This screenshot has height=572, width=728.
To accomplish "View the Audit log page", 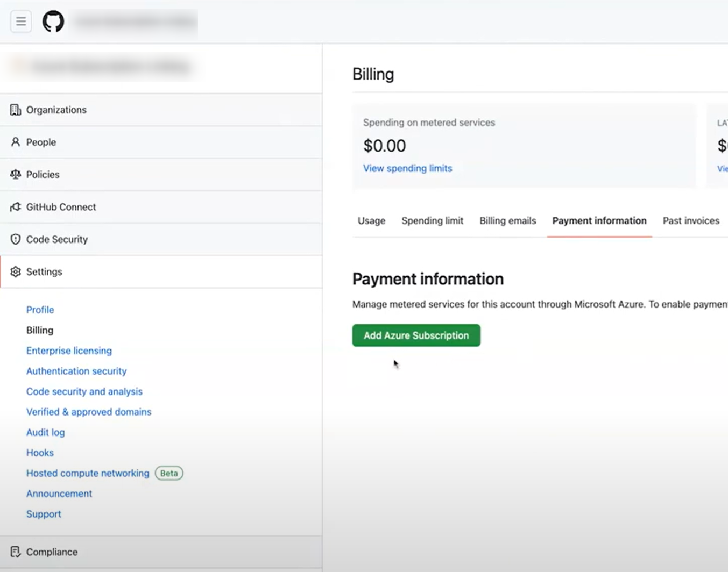I will [45, 432].
